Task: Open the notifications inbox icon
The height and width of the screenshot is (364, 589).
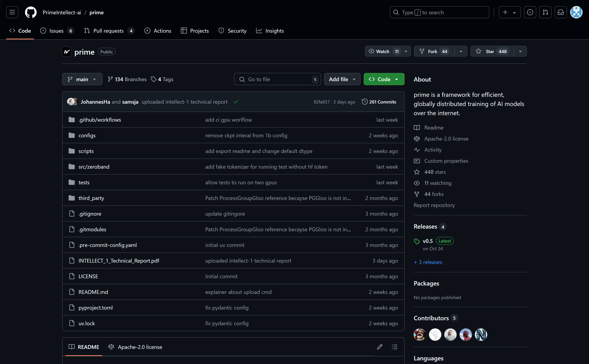Action: point(561,12)
